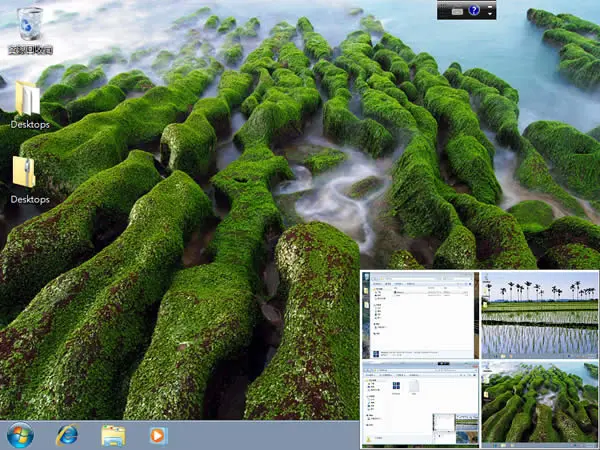Launch Internet Explorer from the taskbar
The width and height of the screenshot is (600, 450).
(x=67, y=435)
